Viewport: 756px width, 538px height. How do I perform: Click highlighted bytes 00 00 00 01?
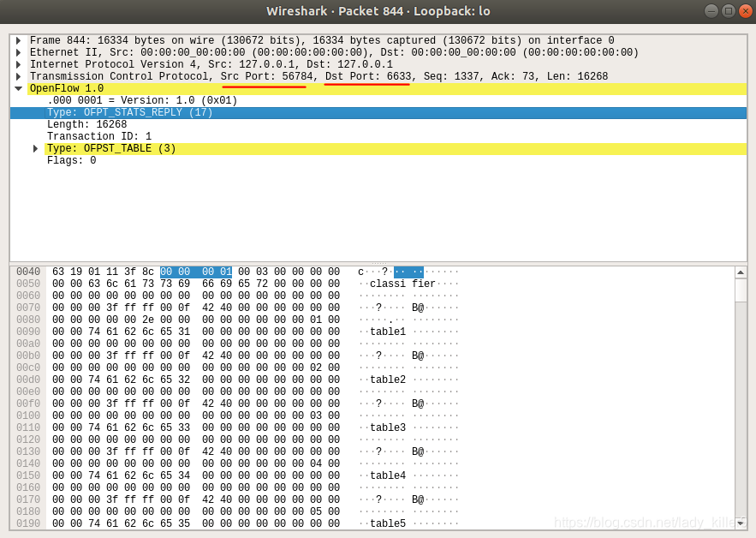(196, 272)
